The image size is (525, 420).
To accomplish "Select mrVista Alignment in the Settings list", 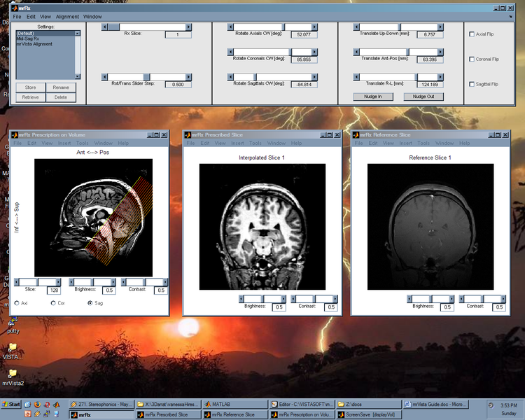I will pos(35,43).
